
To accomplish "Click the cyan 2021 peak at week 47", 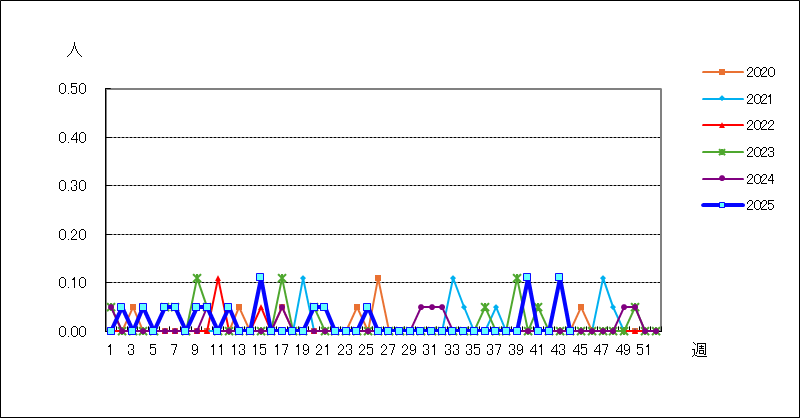I will pyautogui.click(x=603, y=278).
